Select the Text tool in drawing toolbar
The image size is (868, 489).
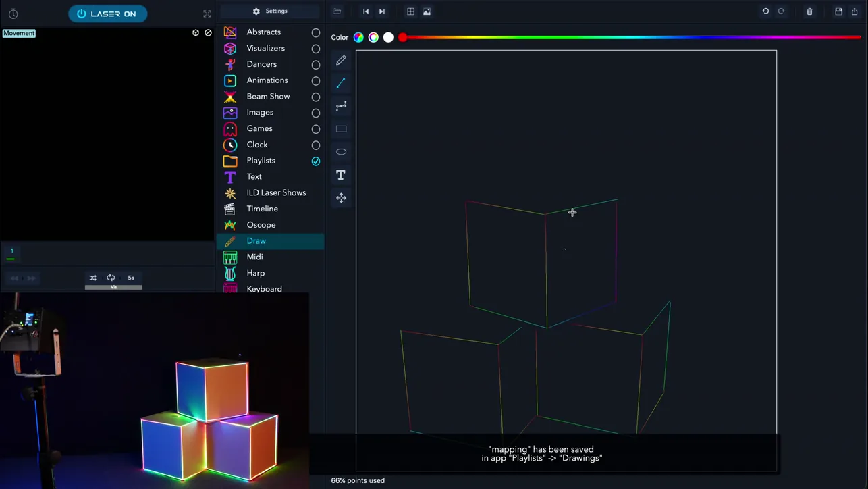(341, 175)
